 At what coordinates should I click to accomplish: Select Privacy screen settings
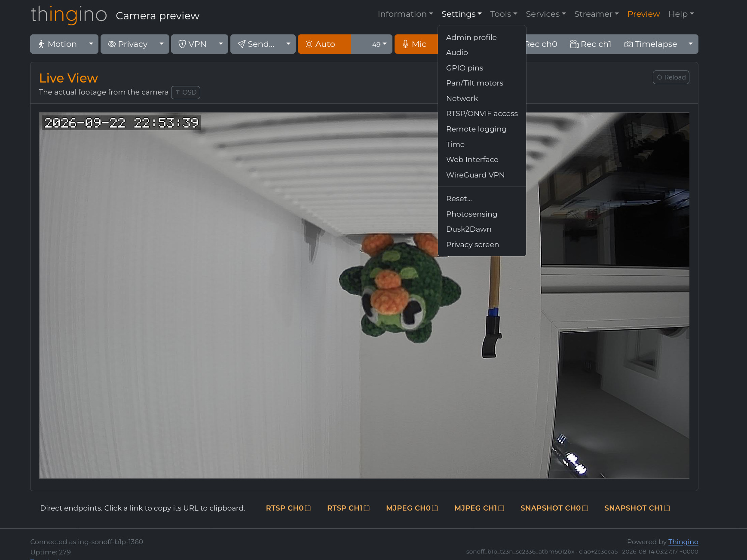coord(482,245)
